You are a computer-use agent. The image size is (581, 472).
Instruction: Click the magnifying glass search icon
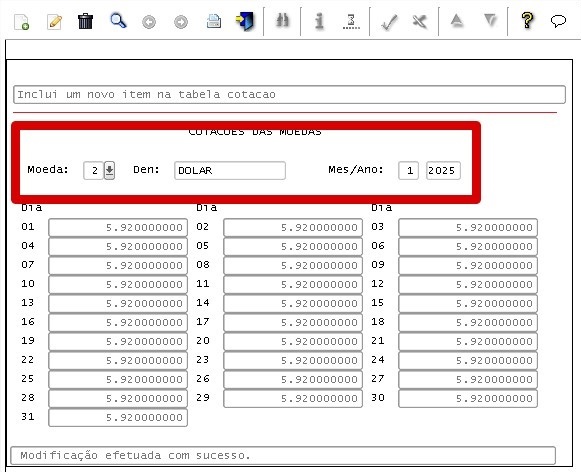(118, 21)
